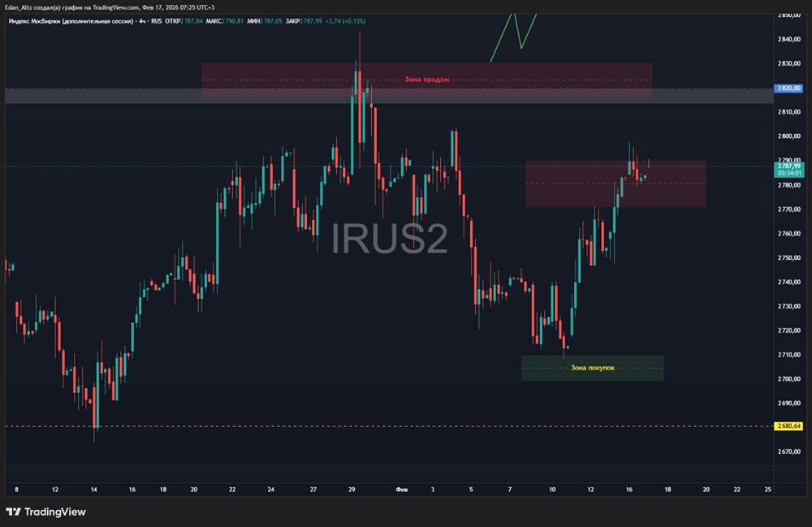Screen dimensions: 812x527
Task: Click the bar countdown timer 03:34:01
Action: tap(788, 174)
